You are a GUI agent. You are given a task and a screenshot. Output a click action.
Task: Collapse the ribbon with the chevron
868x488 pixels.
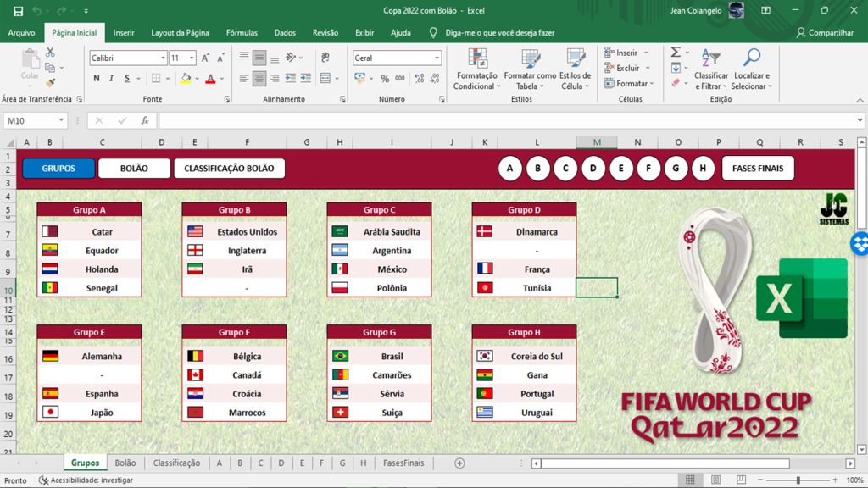point(860,100)
